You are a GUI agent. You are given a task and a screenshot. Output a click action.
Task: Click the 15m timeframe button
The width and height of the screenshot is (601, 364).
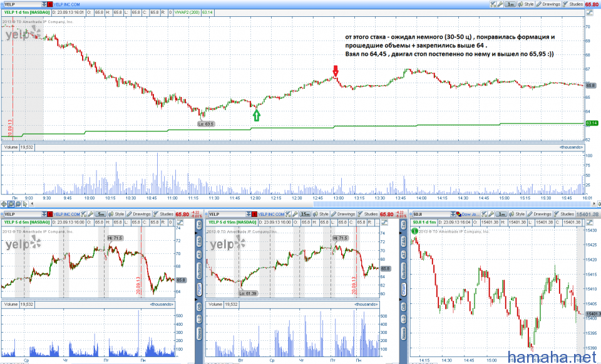pyautogui.click(x=305, y=215)
